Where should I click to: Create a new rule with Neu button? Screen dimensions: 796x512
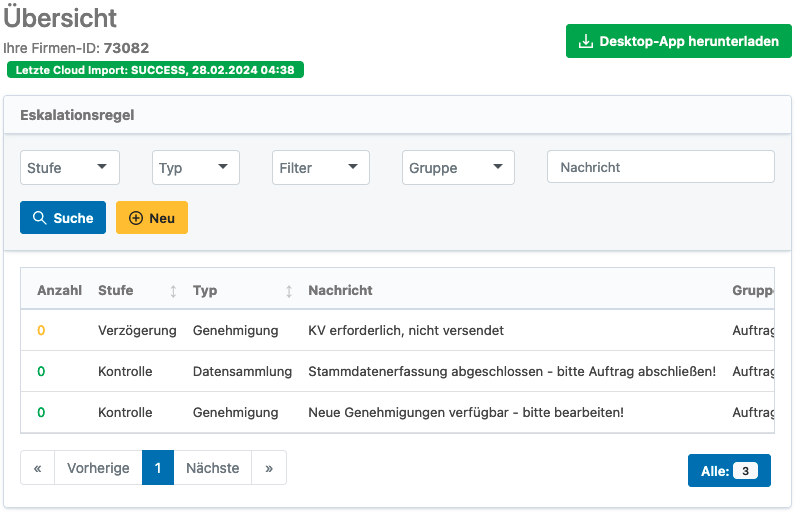click(x=152, y=218)
